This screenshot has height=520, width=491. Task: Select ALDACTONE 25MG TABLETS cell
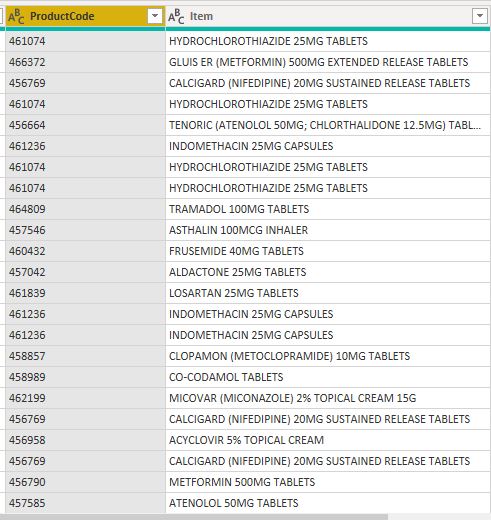[x=328, y=272]
